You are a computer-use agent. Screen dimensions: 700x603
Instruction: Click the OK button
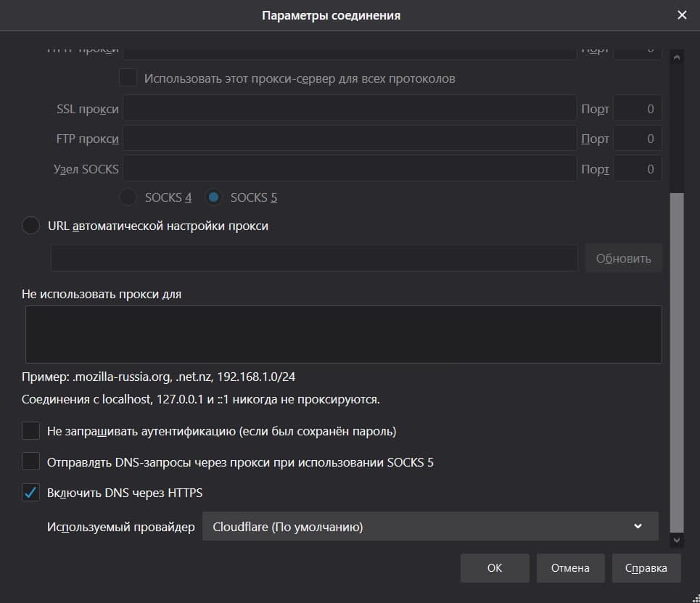(494, 568)
